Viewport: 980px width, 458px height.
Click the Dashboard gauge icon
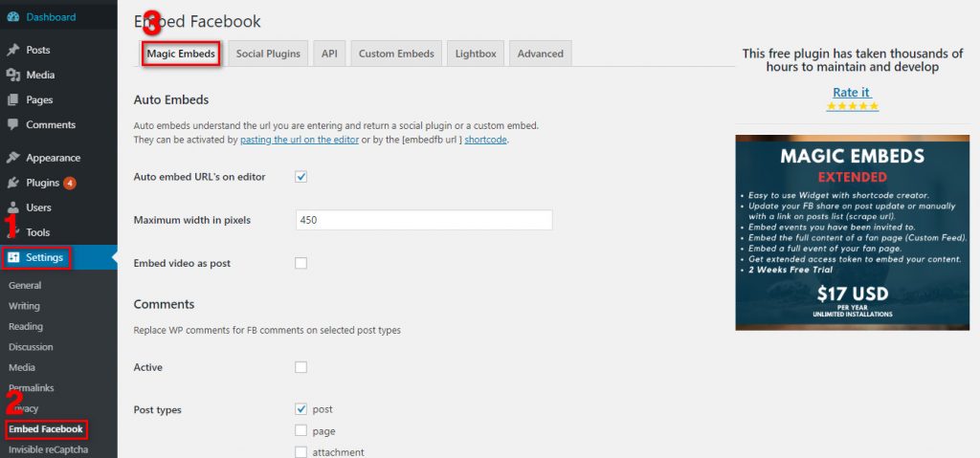[13, 17]
